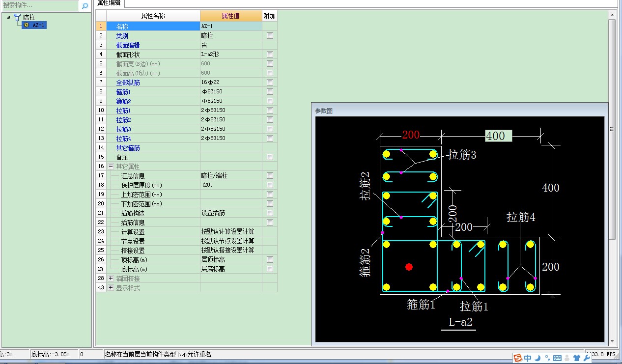Collapse the 其它属性 group
The image size is (622, 364).
[x=111, y=167]
